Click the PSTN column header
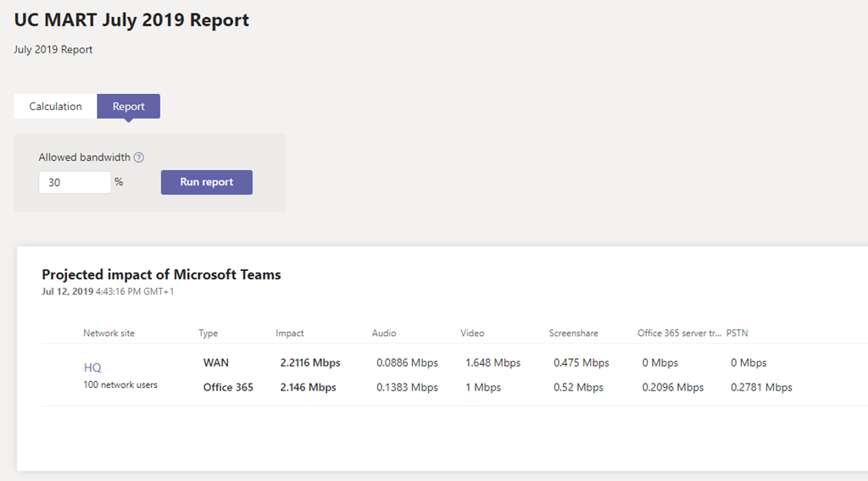 [x=737, y=334]
